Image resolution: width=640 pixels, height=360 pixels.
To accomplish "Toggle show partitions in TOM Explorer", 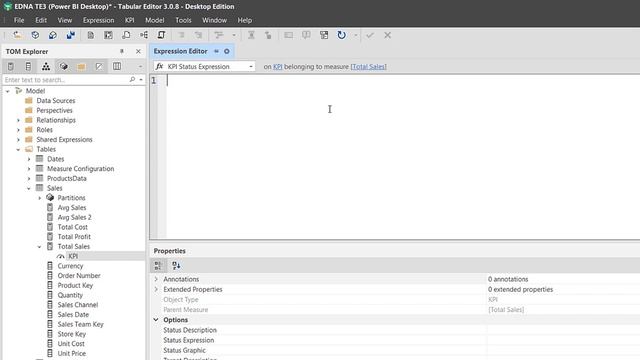I will 63,66.
